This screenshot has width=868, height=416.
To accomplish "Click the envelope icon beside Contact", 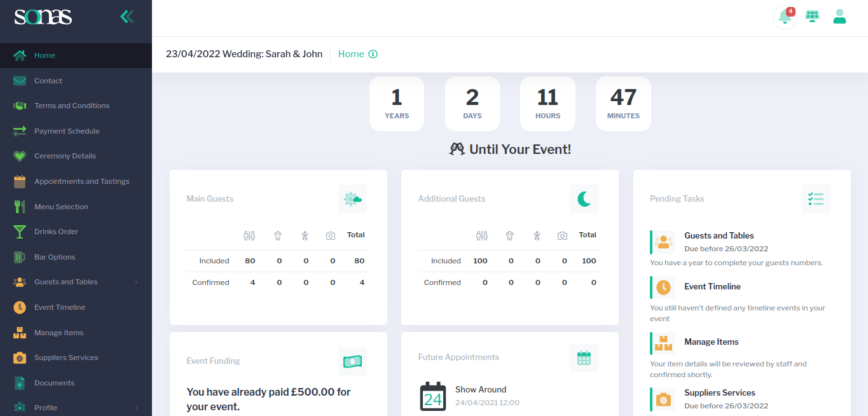I will point(20,81).
